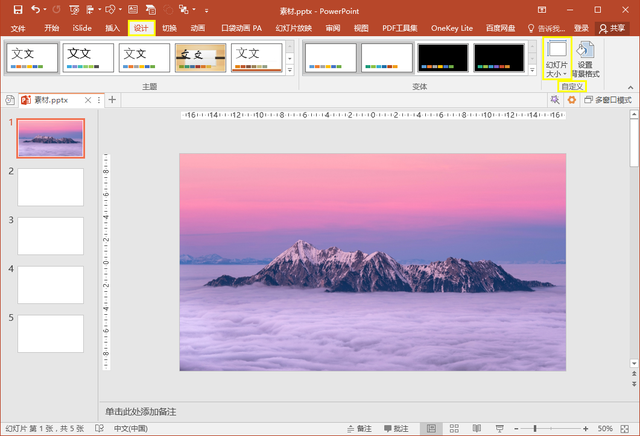Click the notes area 单击此处添加备注

pos(141,412)
